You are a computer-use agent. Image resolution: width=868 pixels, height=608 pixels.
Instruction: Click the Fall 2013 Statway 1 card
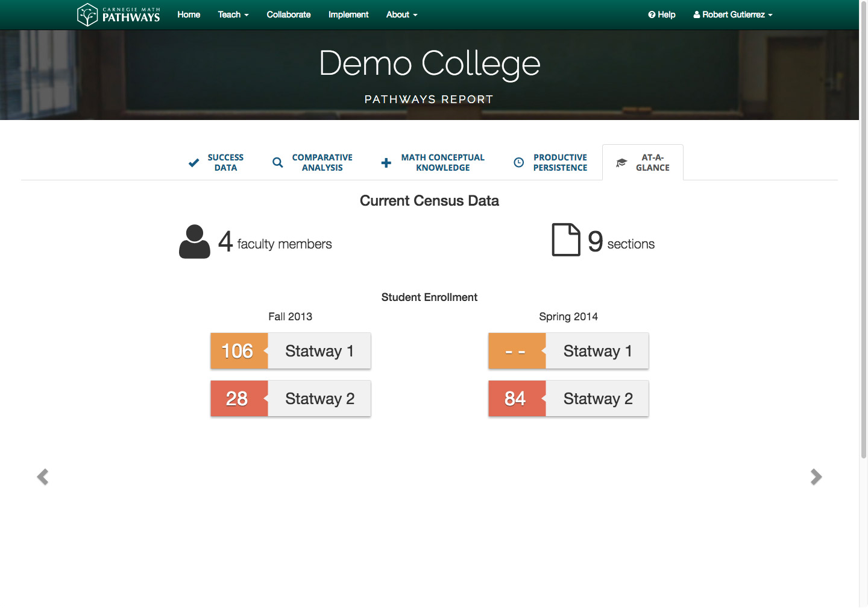[291, 350]
